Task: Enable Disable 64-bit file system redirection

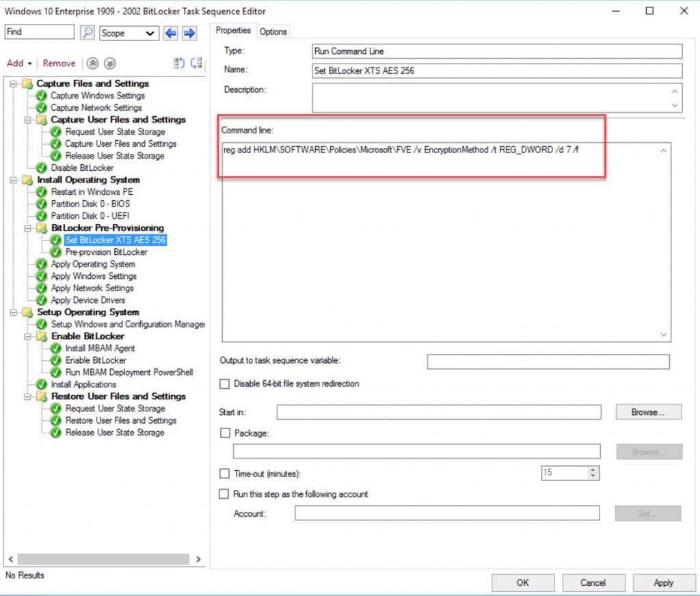Action: [224, 384]
